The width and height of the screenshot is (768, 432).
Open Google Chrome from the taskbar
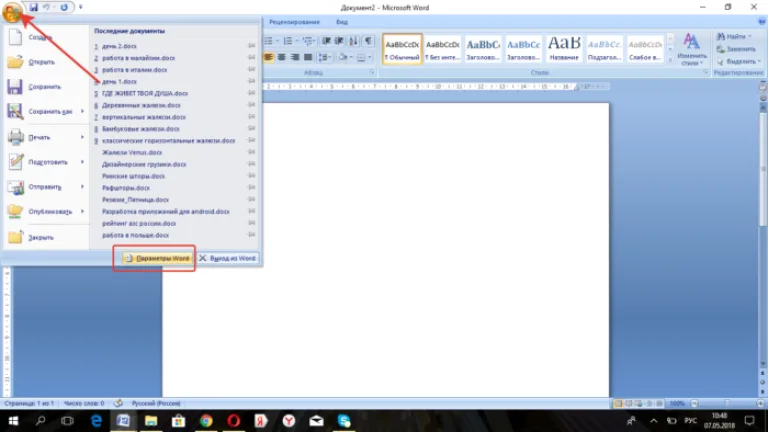(206, 421)
